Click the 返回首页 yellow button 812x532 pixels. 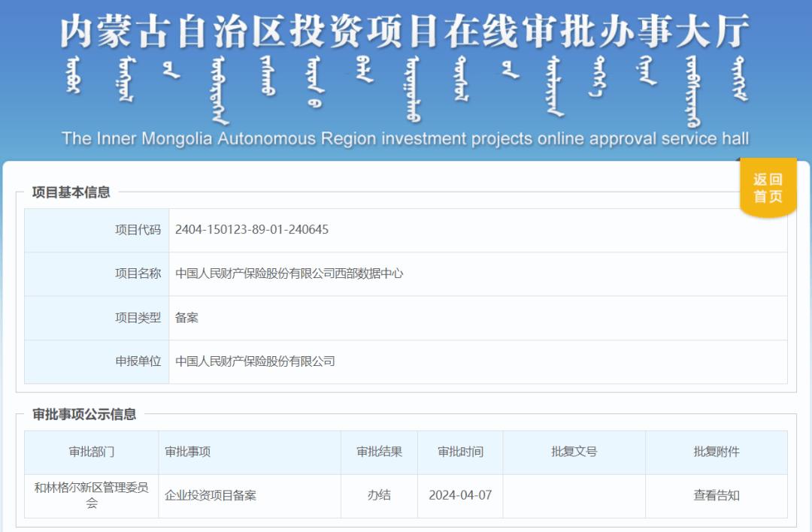pyautogui.click(x=768, y=188)
